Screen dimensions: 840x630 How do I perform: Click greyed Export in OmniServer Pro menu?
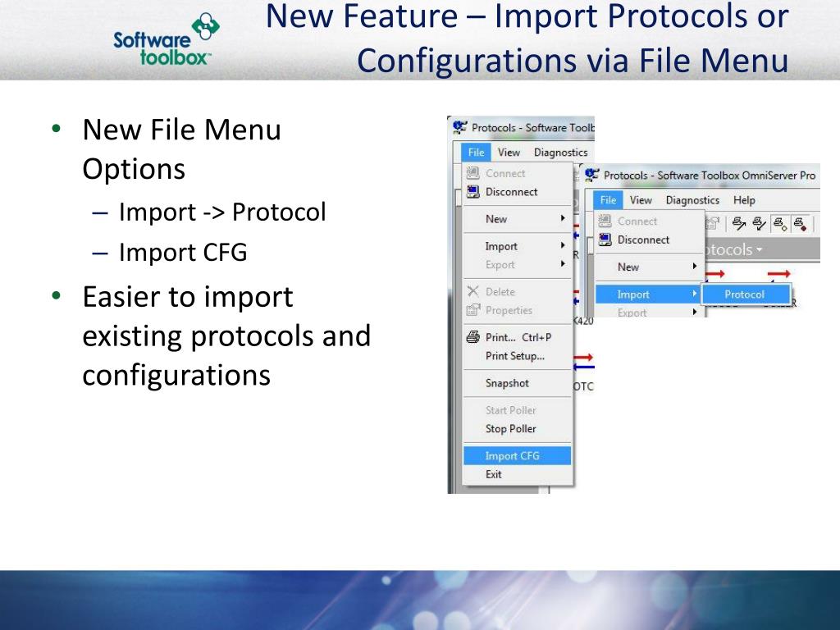632,313
